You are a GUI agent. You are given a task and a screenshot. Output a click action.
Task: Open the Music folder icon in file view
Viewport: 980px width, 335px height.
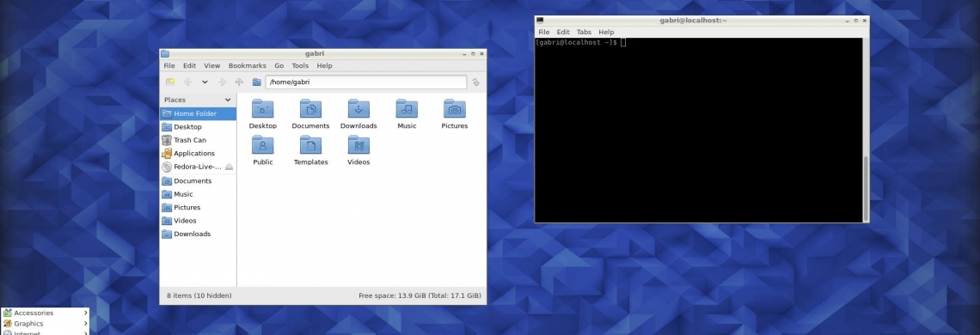407,109
